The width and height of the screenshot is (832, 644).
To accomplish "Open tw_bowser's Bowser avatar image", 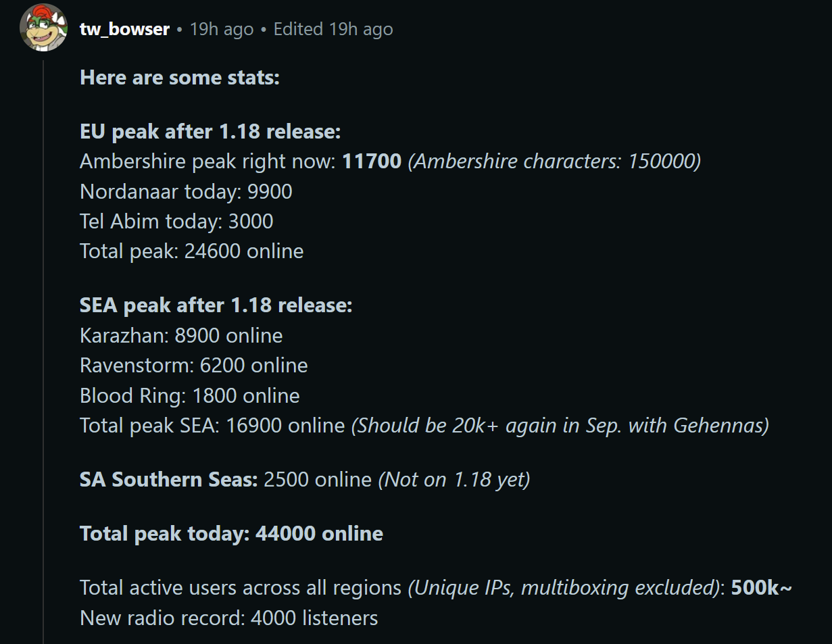I will pos(43,28).
